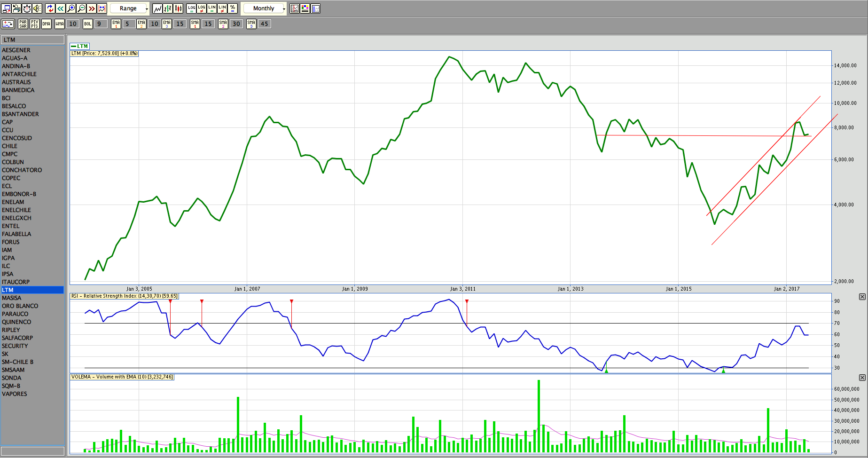Click the WMA indicator button

click(60, 24)
